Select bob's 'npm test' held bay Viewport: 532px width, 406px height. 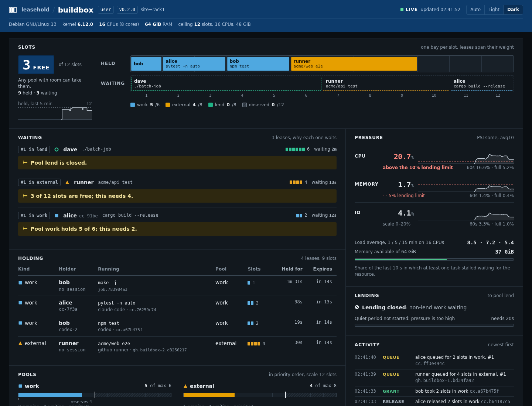pyautogui.click(x=258, y=64)
